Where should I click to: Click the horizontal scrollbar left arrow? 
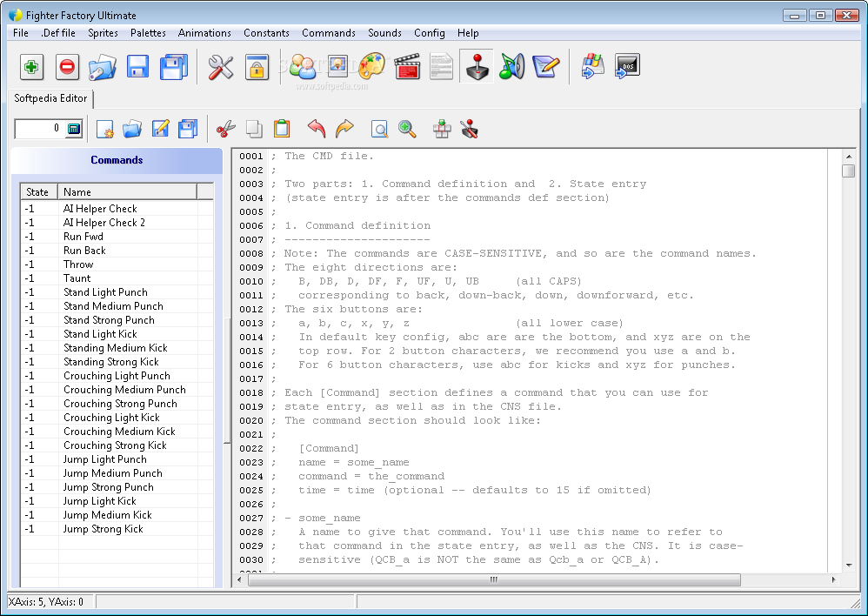pyautogui.click(x=239, y=580)
